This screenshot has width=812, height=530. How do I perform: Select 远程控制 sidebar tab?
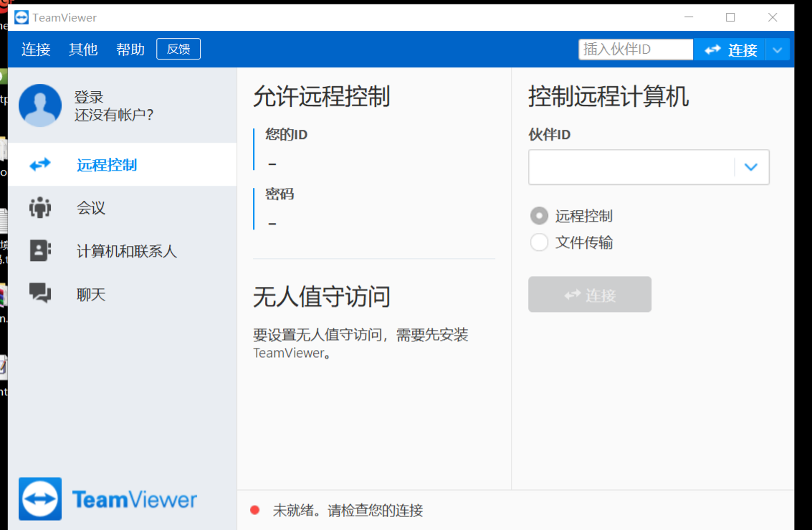[123, 165]
